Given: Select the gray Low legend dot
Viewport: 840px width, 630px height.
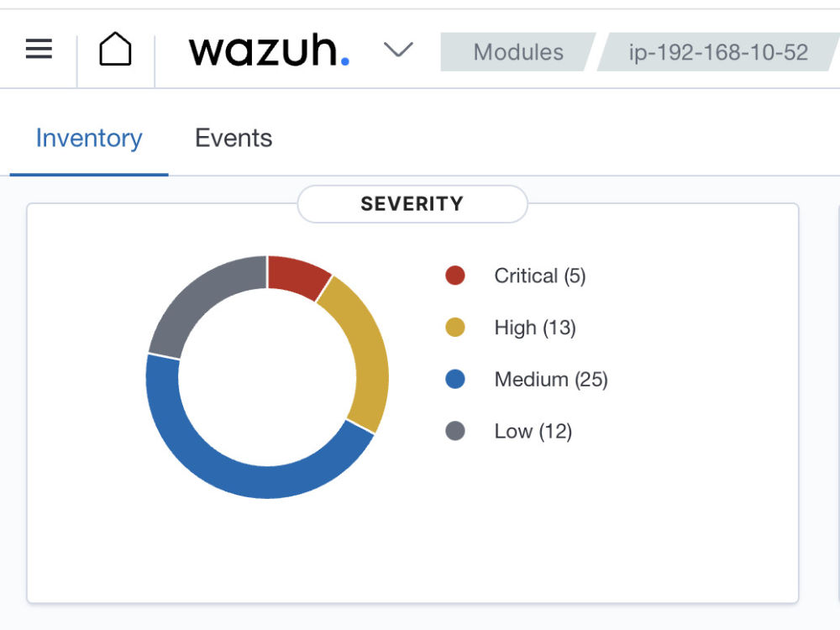Looking at the screenshot, I should pyautogui.click(x=454, y=431).
